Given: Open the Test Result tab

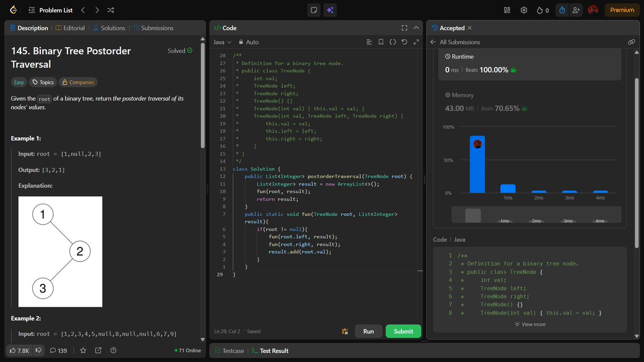Looking at the screenshot, I should pos(270,351).
